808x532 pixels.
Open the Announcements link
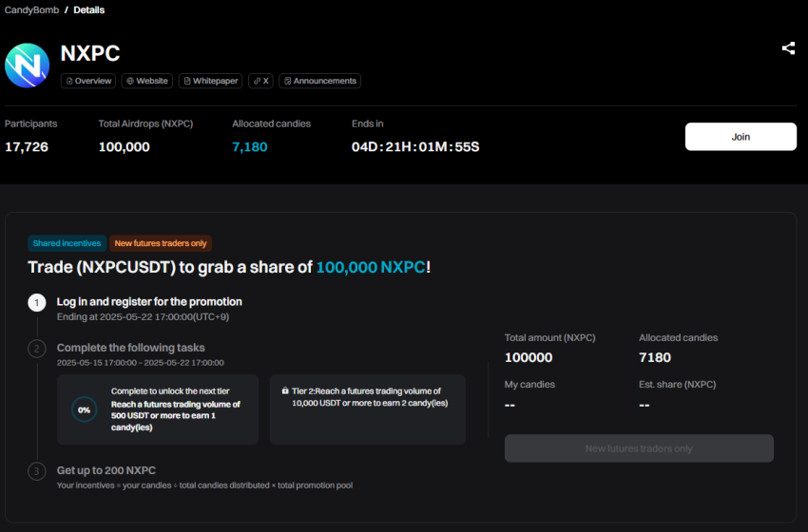(319, 81)
